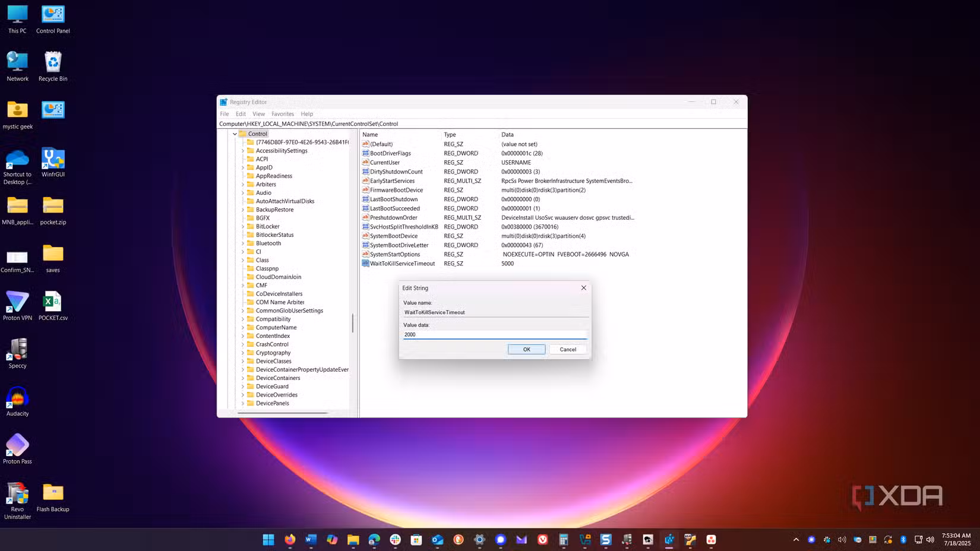Cancel the Edit String dialog

[x=567, y=349]
